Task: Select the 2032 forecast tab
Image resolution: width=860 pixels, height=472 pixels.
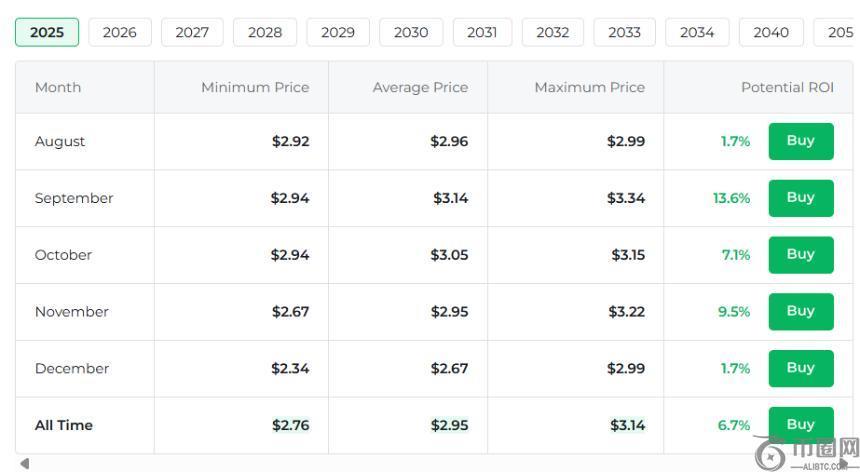Action: [553, 32]
